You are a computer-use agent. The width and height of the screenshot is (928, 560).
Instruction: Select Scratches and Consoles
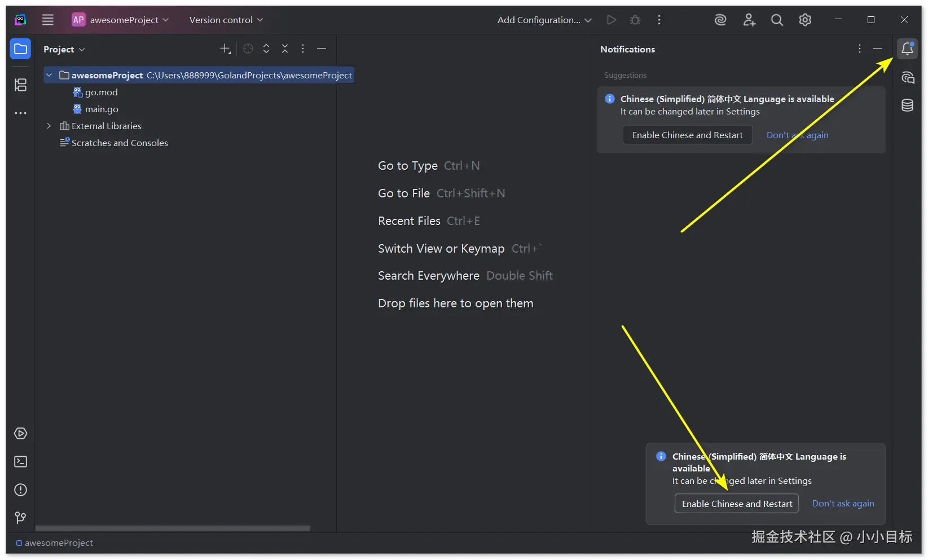114,143
